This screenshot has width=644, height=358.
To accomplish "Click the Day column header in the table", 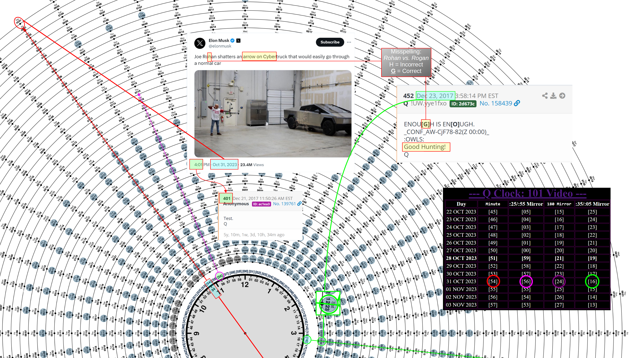I will point(461,204).
